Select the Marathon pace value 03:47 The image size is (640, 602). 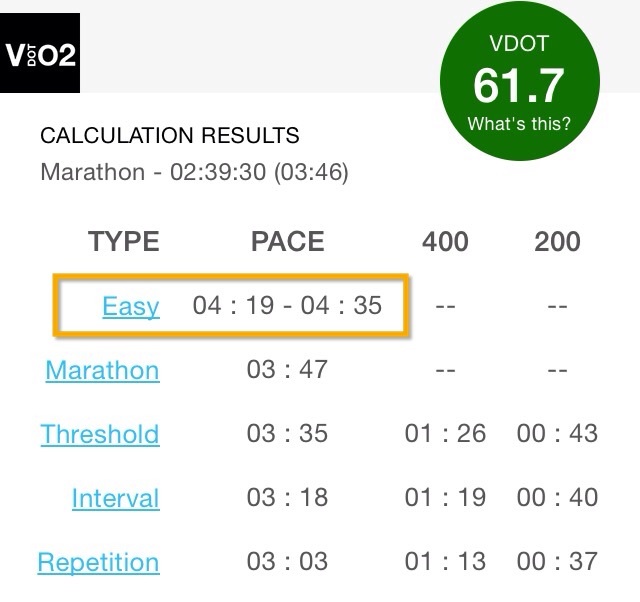(287, 369)
